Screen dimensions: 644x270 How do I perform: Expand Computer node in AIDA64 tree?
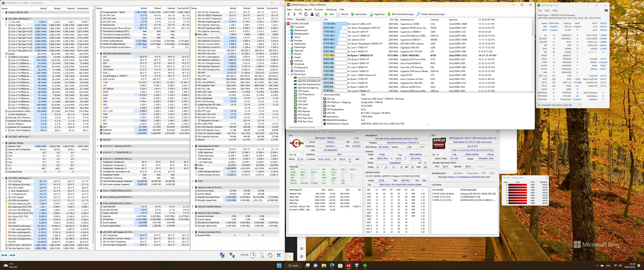[x=288, y=27]
